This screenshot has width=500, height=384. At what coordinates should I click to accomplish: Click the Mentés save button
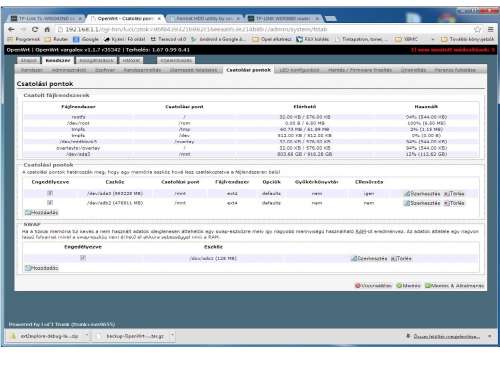(x=408, y=286)
